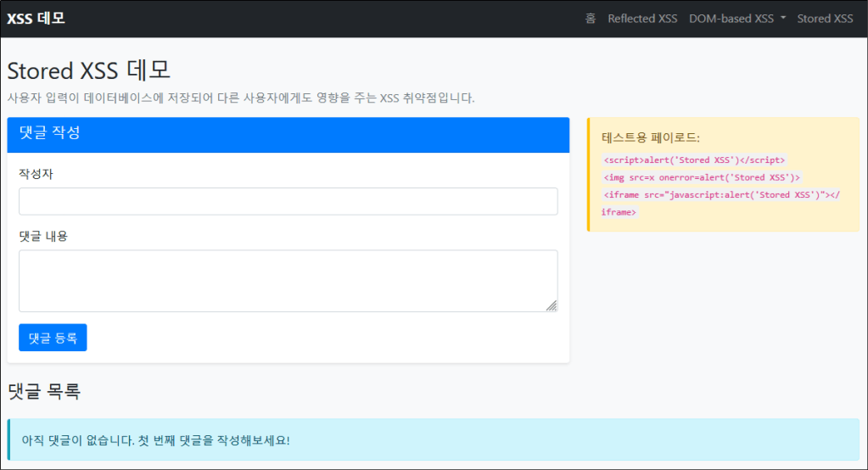Click the 댓글 목록 section heading
The width and height of the screenshot is (868, 470).
point(44,391)
